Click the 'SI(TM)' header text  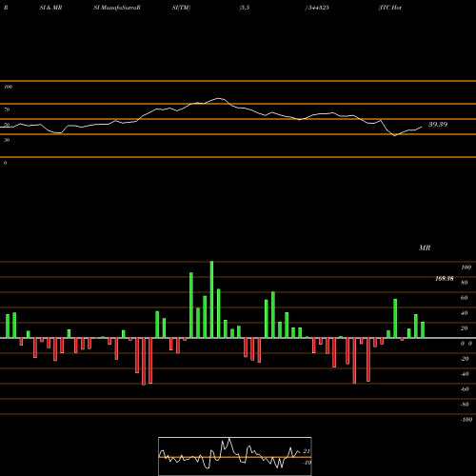pos(181,8)
